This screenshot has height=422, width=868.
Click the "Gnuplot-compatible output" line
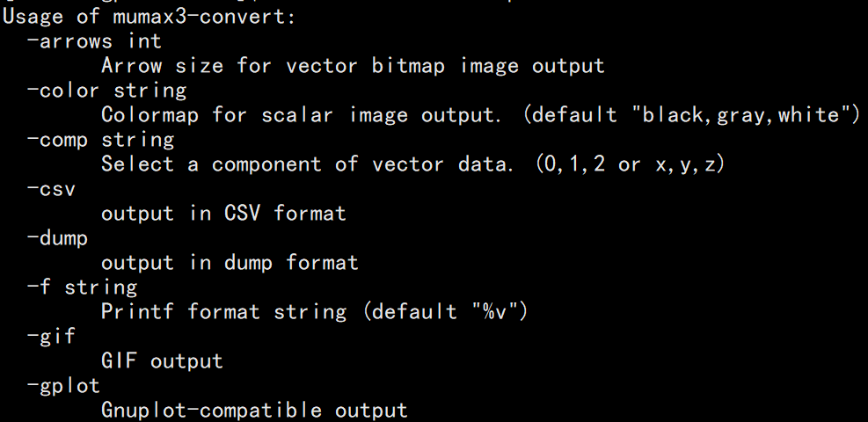[254, 411]
